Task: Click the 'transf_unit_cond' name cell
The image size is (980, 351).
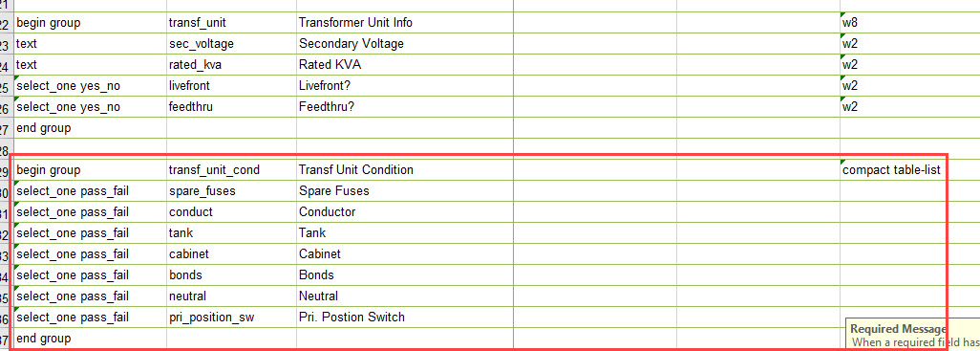Action: pyautogui.click(x=231, y=170)
